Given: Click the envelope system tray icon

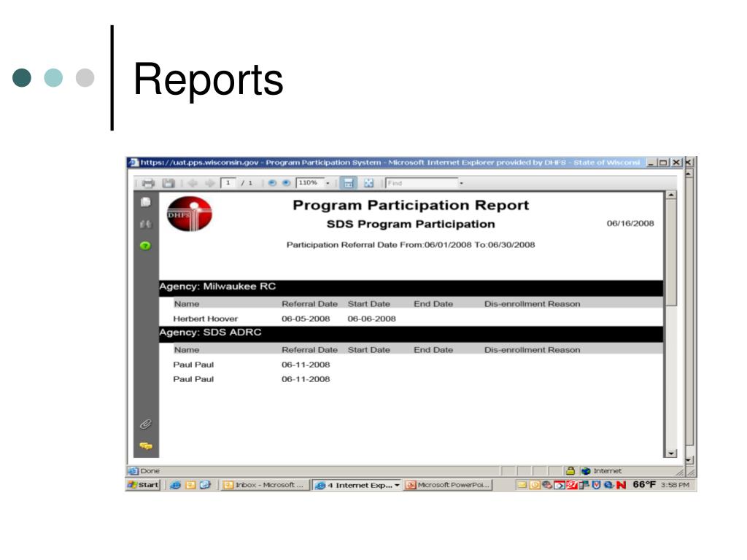Looking at the screenshot, I should tap(522, 485).
